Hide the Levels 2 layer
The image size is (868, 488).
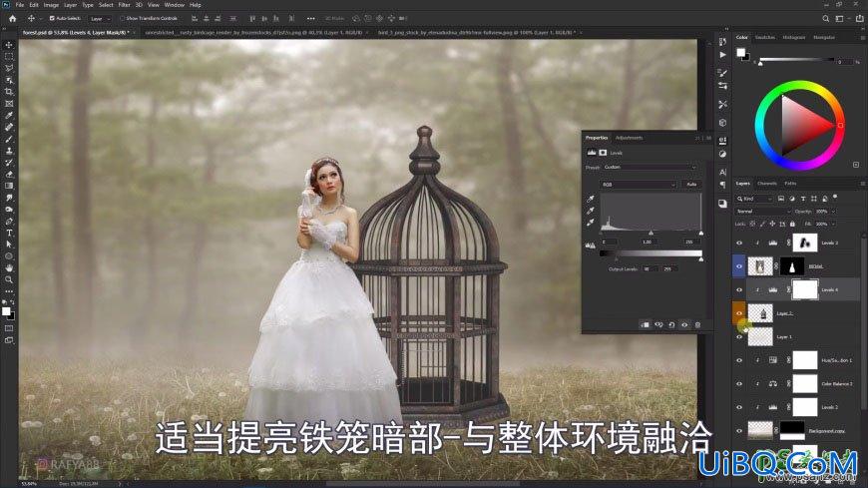pos(739,407)
